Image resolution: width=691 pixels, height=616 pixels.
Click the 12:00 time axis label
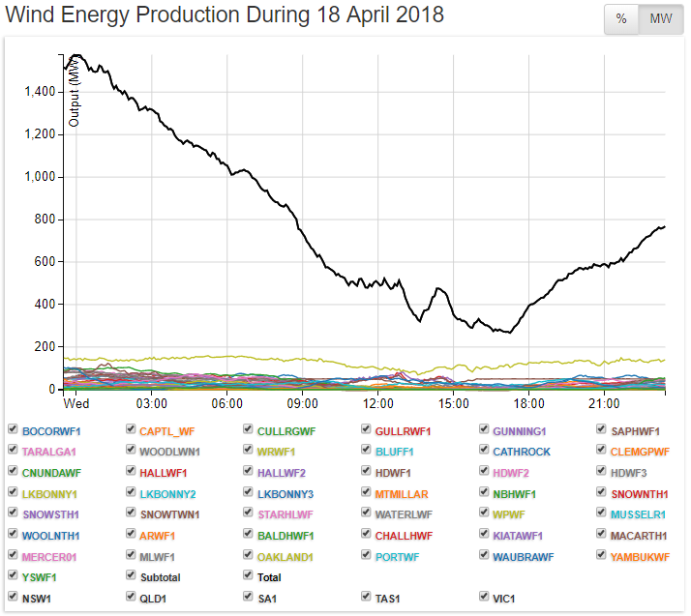[x=377, y=402]
